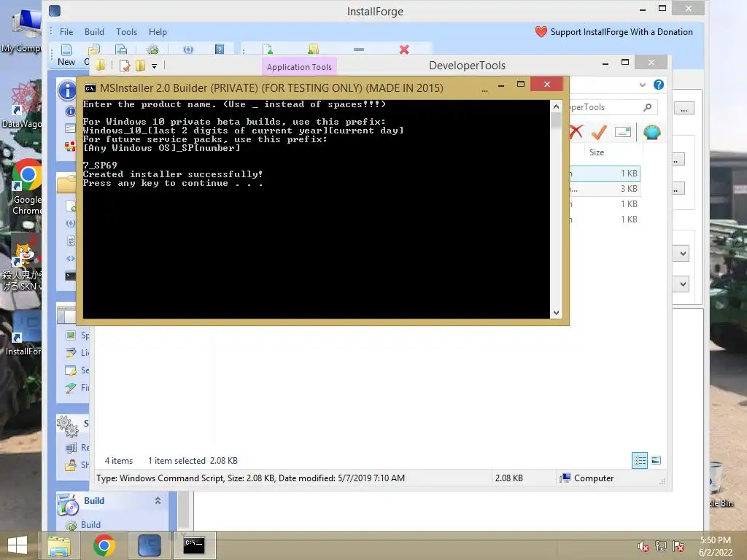Screen dimensions: 747x560
Task: Open File Explorer from the taskbar
Action: [59, 545]
